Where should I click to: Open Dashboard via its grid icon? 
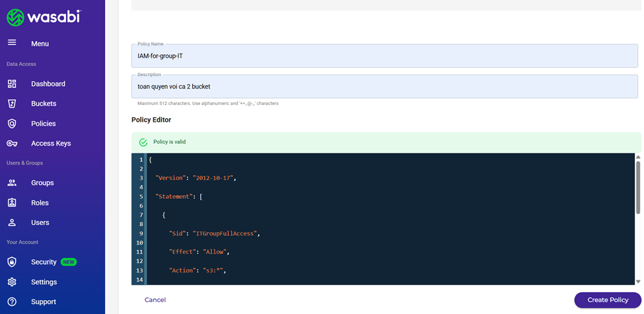coord(12,84)
